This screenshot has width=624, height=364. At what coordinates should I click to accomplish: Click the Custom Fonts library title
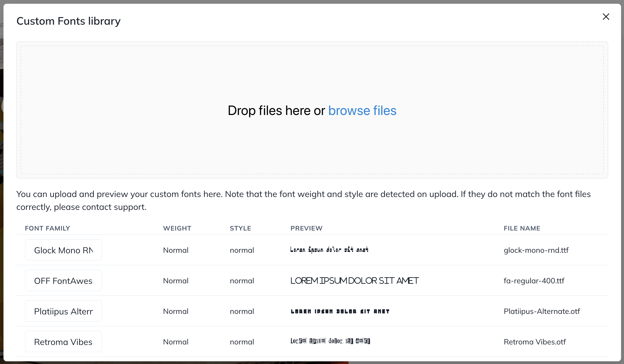69,21
